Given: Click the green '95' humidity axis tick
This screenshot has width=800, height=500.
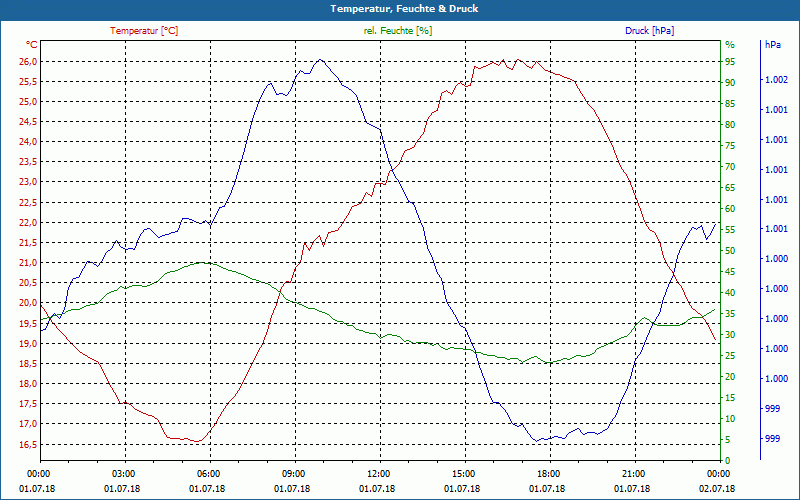Looking at the screenshot, I should 730,62.
